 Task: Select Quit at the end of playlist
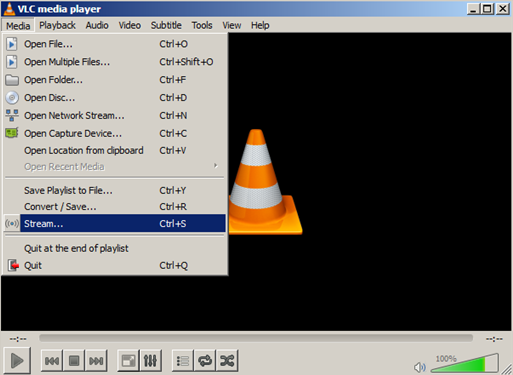115,248
